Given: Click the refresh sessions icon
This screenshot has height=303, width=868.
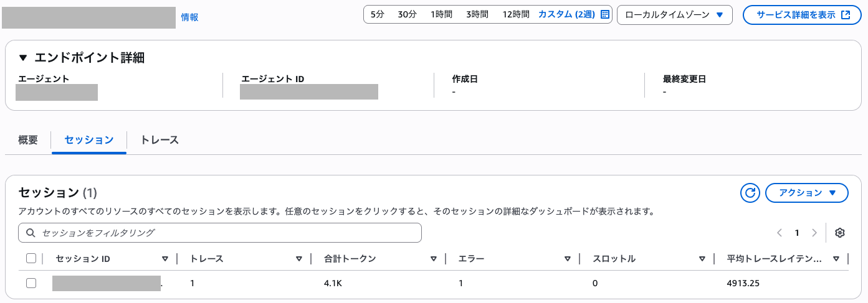Looking at the screenshot, I should (750, 193).
